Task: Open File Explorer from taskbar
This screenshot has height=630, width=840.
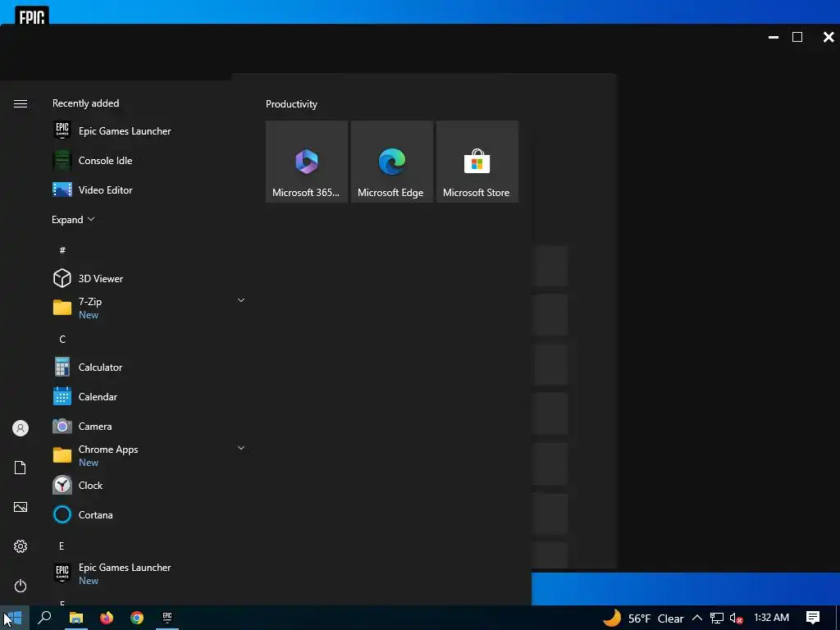Action: (x=76, y=618)
